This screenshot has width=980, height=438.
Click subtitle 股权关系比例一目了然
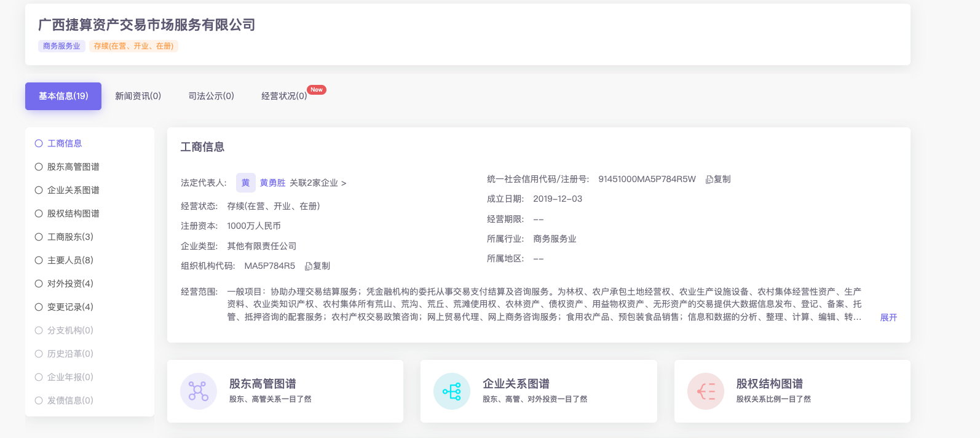point(773,399)
